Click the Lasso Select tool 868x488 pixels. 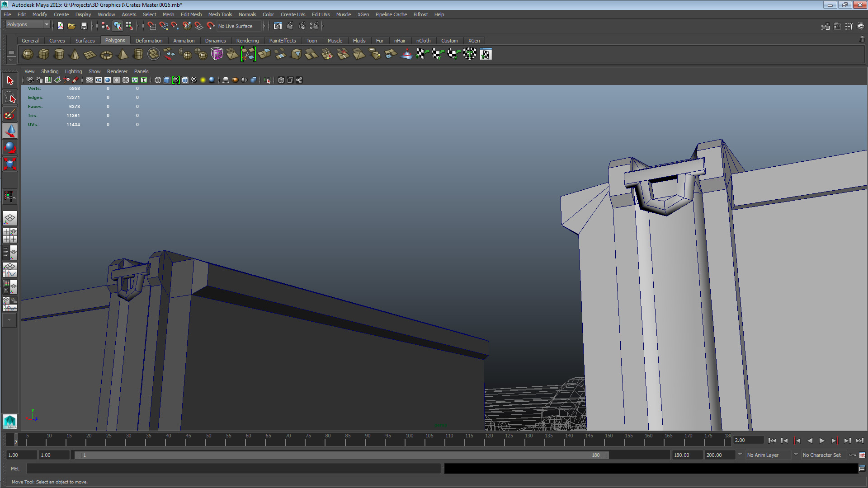(x=10, y=98)
